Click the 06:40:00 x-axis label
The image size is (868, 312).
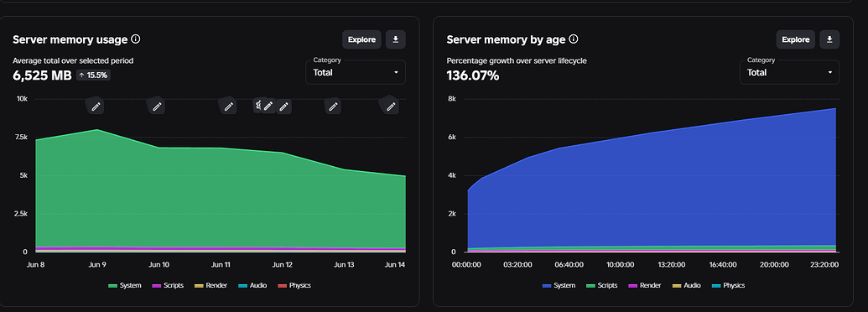click(569, 264)
